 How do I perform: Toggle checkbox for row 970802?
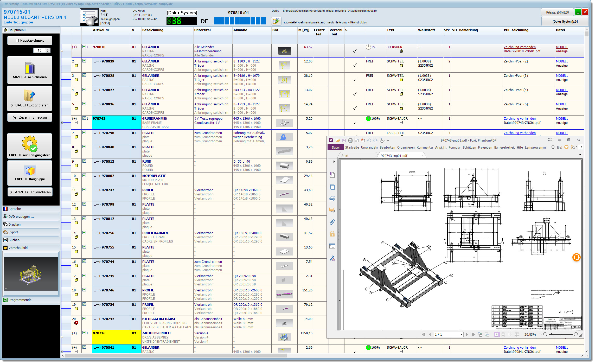pos(84,175)
